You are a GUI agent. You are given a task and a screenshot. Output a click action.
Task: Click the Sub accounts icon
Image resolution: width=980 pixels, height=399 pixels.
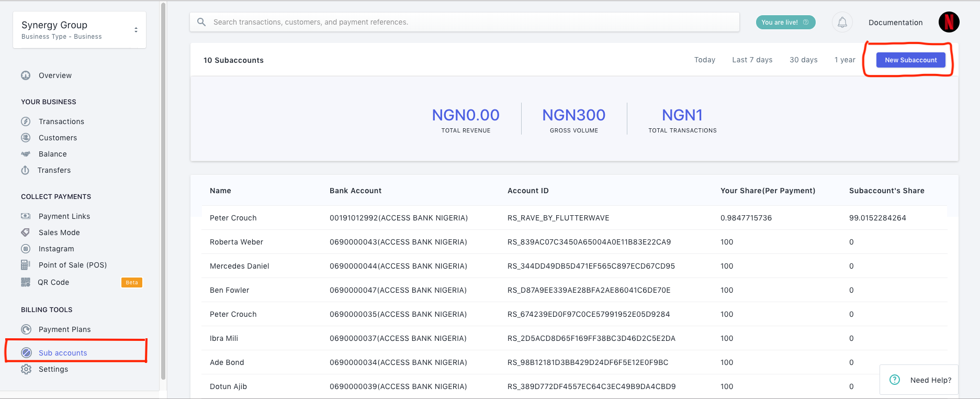click(x=26, y=353)
